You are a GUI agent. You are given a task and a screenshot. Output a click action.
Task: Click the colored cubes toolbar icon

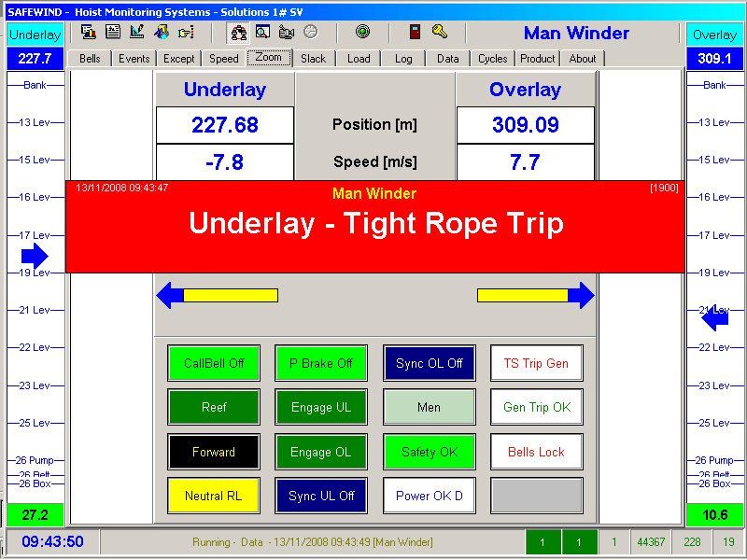click(162, 32)
